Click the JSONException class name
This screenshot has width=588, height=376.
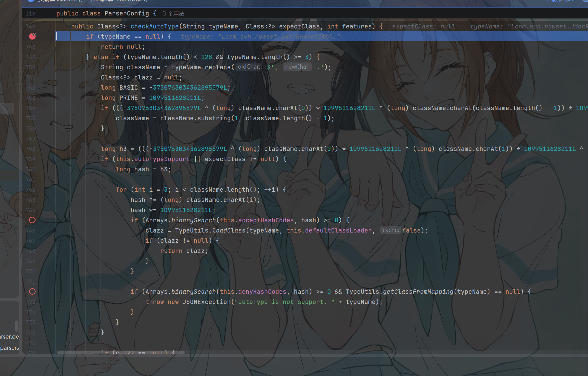(x=207, y=302)
